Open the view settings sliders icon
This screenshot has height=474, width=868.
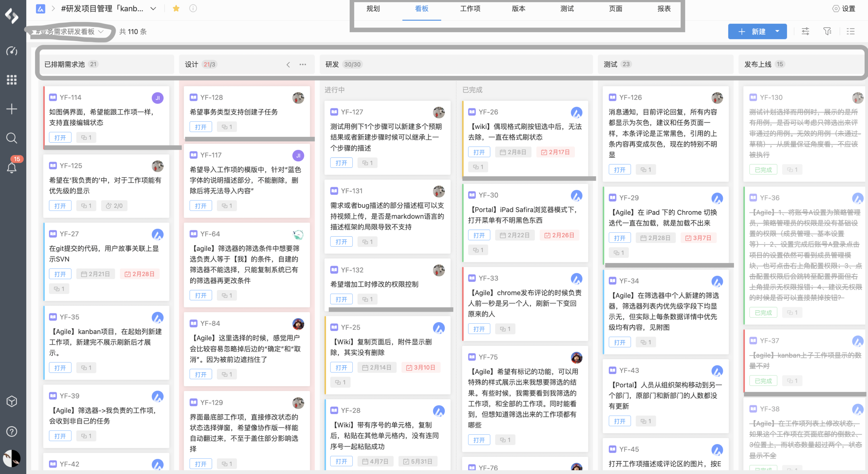pos(805,31)
